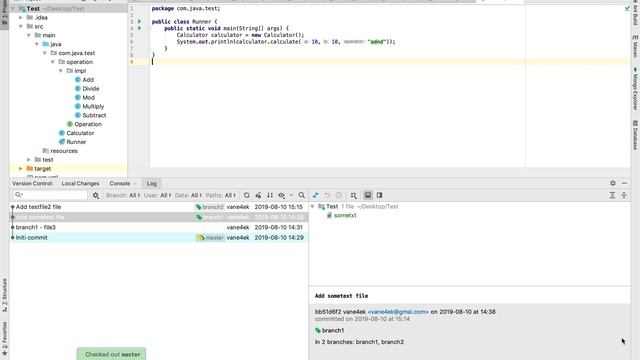The image size is (640, 360).
Task: Collapse the Test node in changes tree
Action: 313,207
